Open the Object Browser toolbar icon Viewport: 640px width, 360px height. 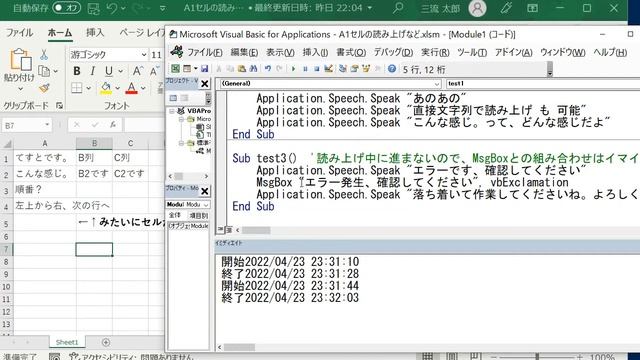coord(366,69)
